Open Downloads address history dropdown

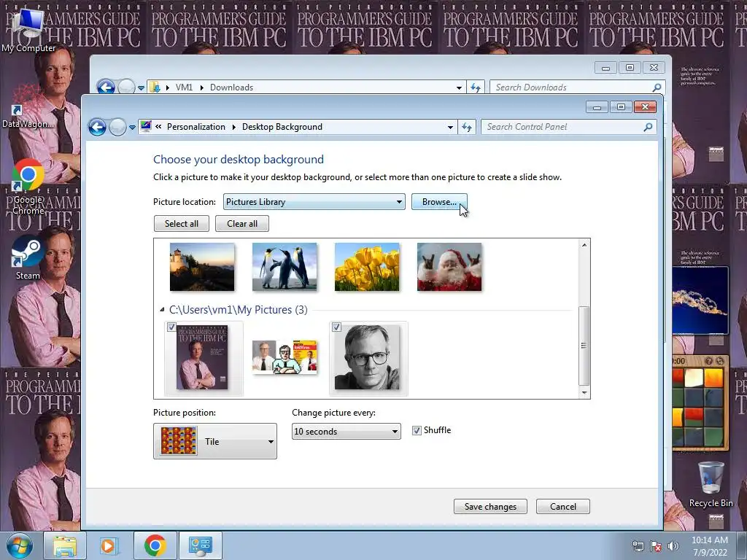coord(459,87)
